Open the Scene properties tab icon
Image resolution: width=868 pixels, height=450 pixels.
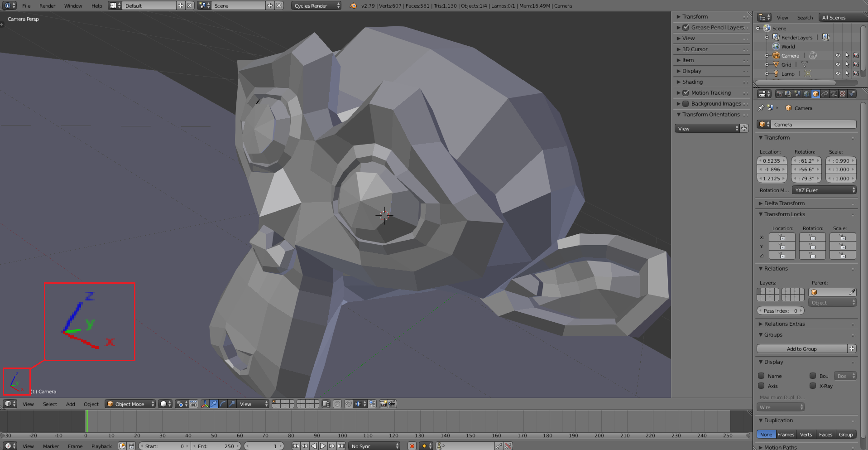798,94
